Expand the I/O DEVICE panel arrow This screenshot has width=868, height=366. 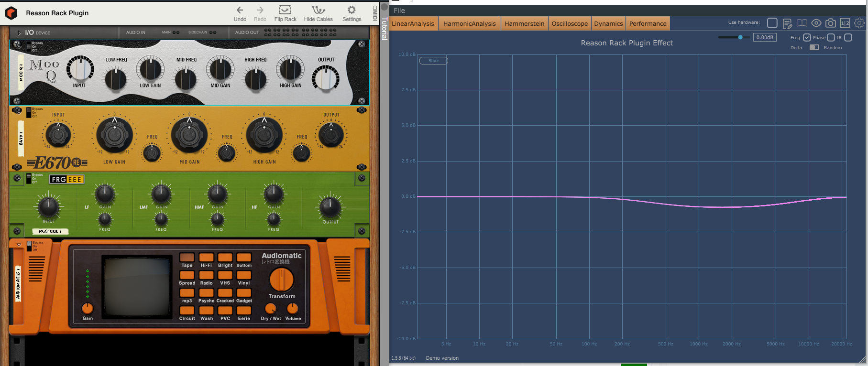19,32
